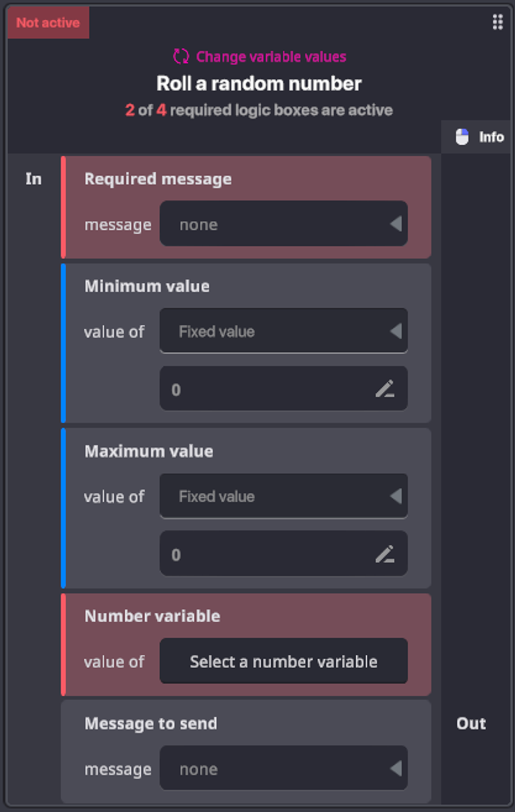Toggle the 'Not active' status badge
The image size is (515, 812).
click(x=48, y=23)
